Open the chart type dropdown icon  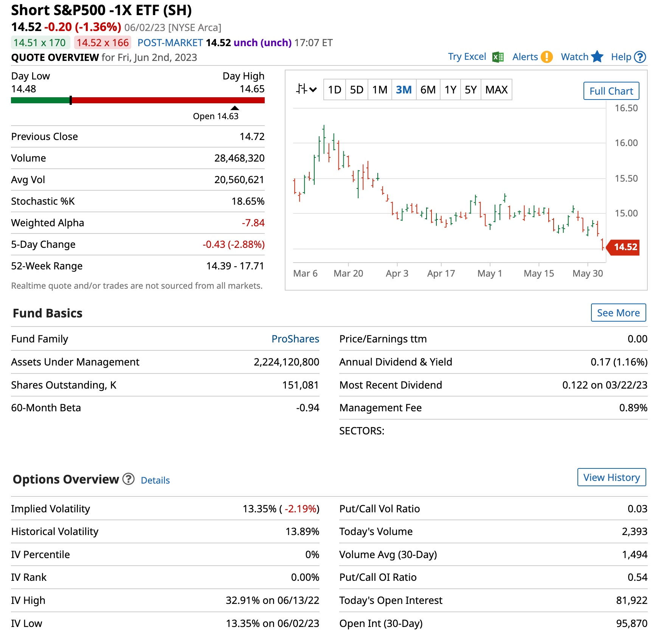(x=306, y=90)
